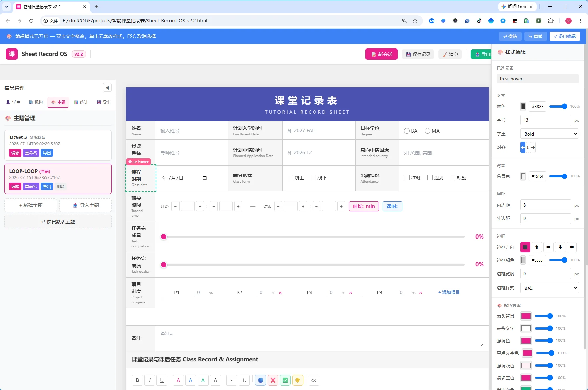Apply underline formatting in the editor toolbar
This screenshot has width=588, height=390.
click(x=162, y=380)
